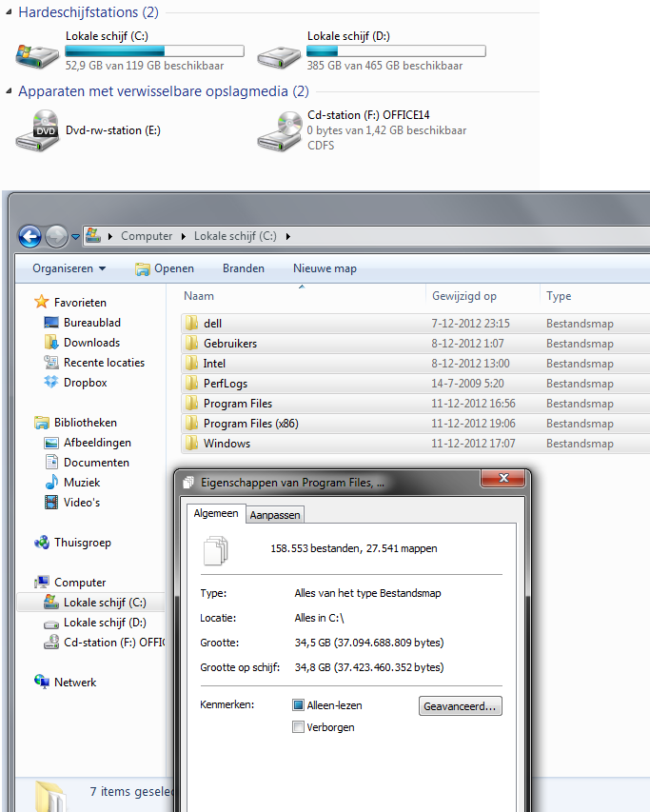Click the Video's film icon
Screen dimensions: 650x812
click(51, 503)
